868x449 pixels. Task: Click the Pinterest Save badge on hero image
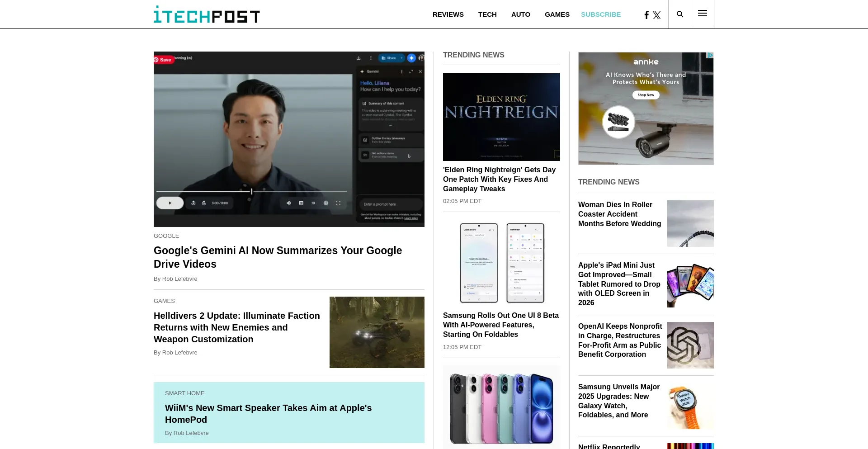pos(163,60)
